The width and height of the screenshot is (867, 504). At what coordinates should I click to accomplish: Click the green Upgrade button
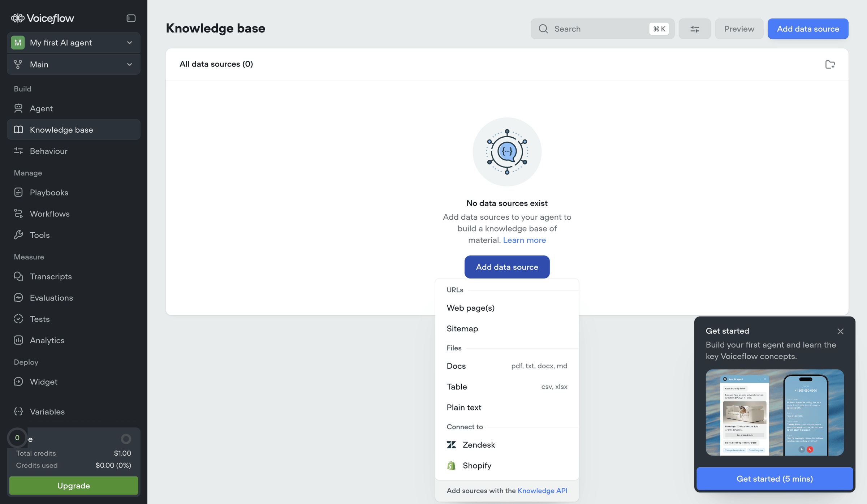tap(73, 486)
